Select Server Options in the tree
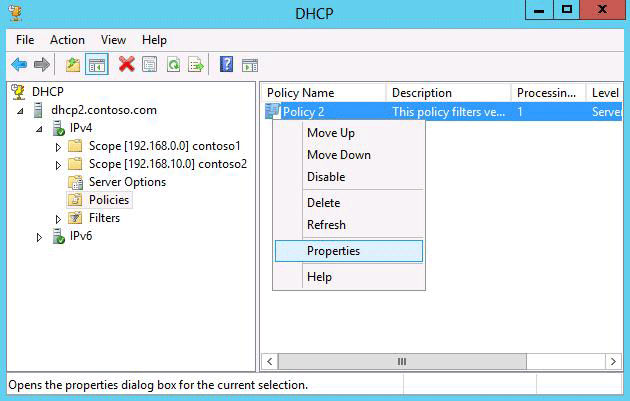This screenshot has height=401, width=630. pos(127,182)
